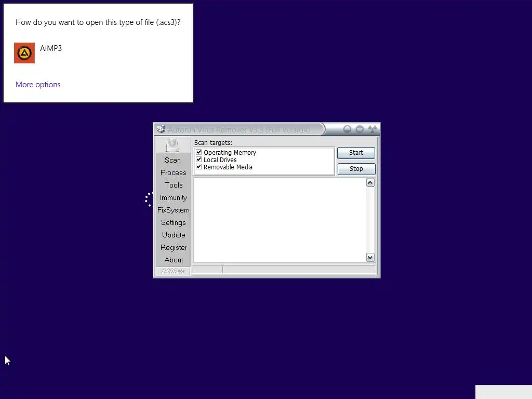Viewport: 532px width, 399px height.
Task: Open the About section
Action: (x=174, y=260)
